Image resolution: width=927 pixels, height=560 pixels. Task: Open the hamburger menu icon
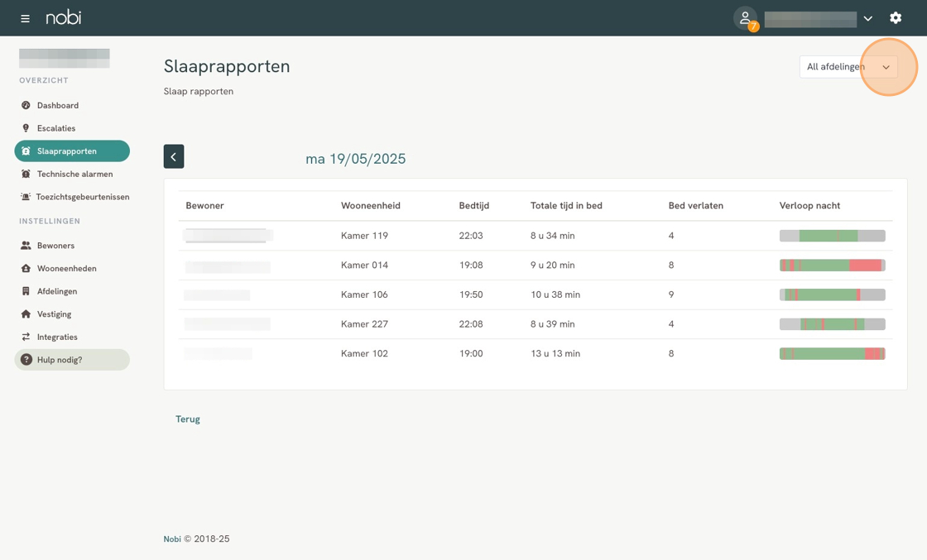point(25,18)
